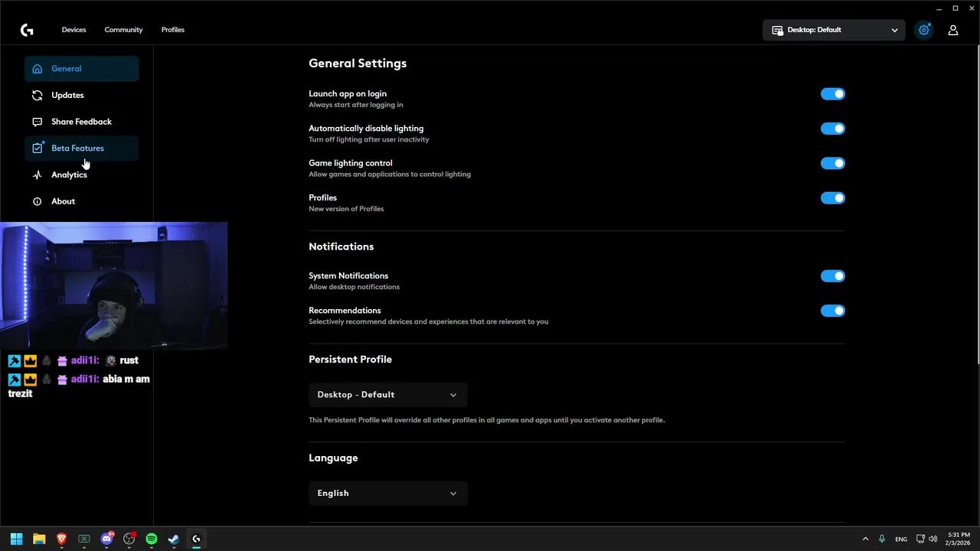Click the Logitech G logo icon
The height and width of the screenshot is (551, 980).
(27, 30)
